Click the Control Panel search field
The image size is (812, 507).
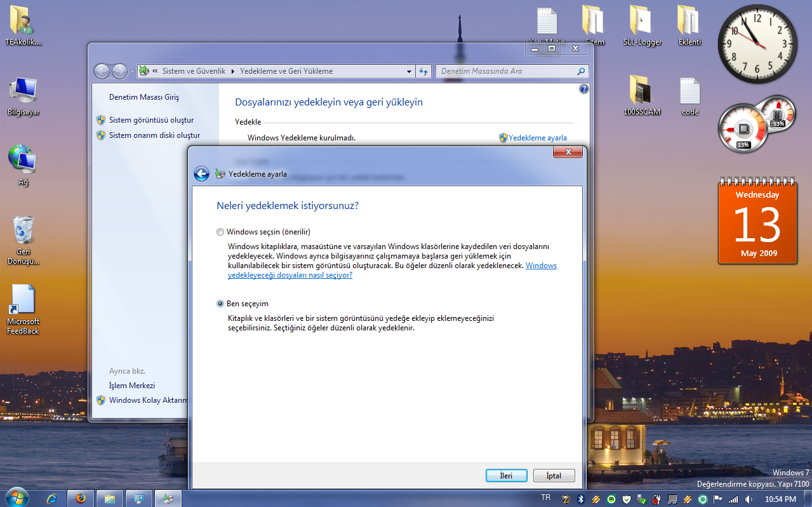pos(506,71)
